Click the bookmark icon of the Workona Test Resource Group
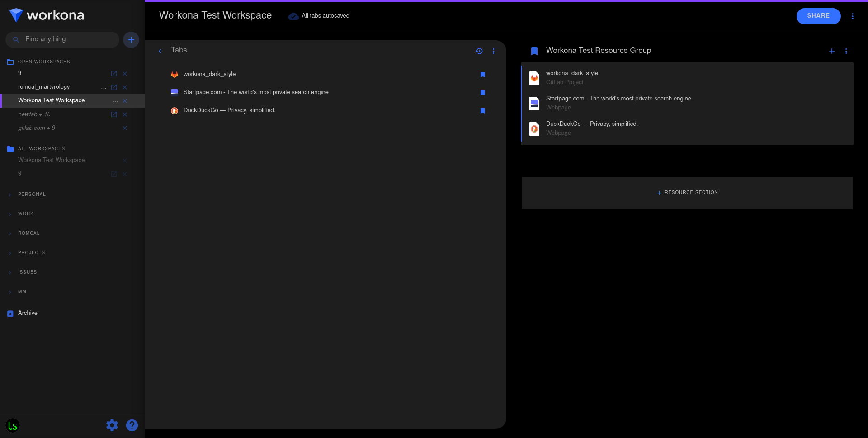The height and width of the screenshot is (438, 868). (534, 51)
